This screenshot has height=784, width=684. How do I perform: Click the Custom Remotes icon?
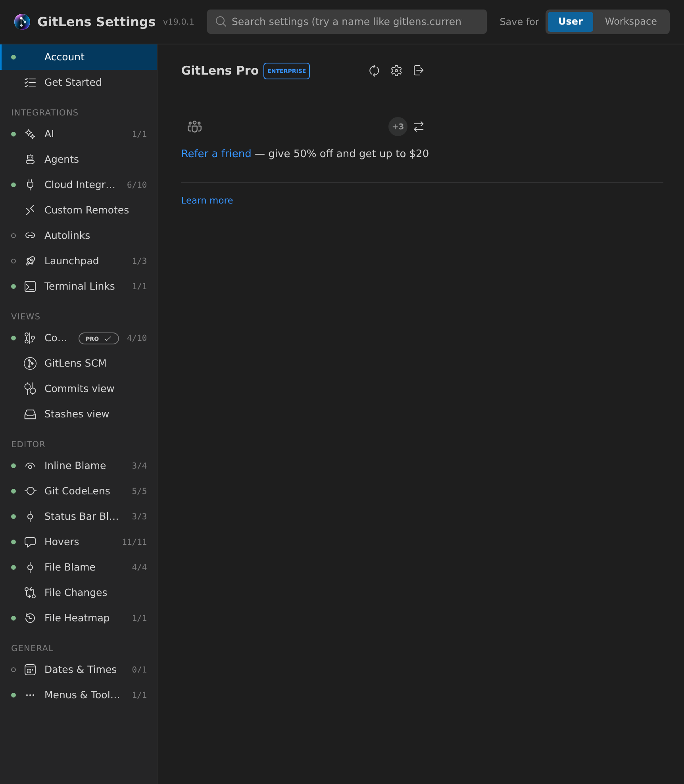30,210
